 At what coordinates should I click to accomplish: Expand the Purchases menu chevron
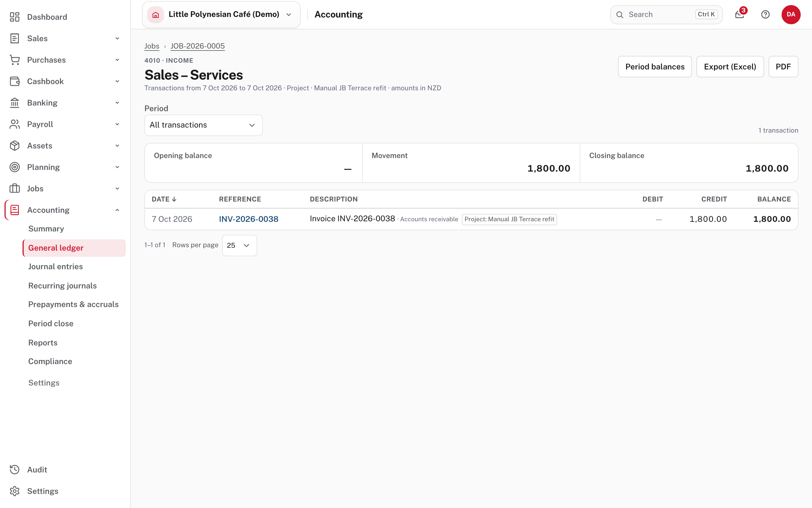117,60
